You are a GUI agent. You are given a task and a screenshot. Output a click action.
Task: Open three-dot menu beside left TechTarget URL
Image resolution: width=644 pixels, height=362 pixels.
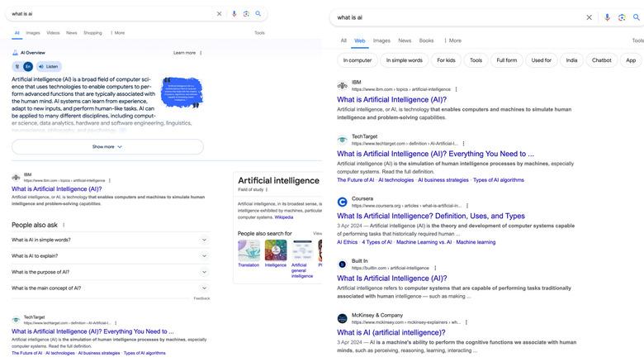(116, 323)
